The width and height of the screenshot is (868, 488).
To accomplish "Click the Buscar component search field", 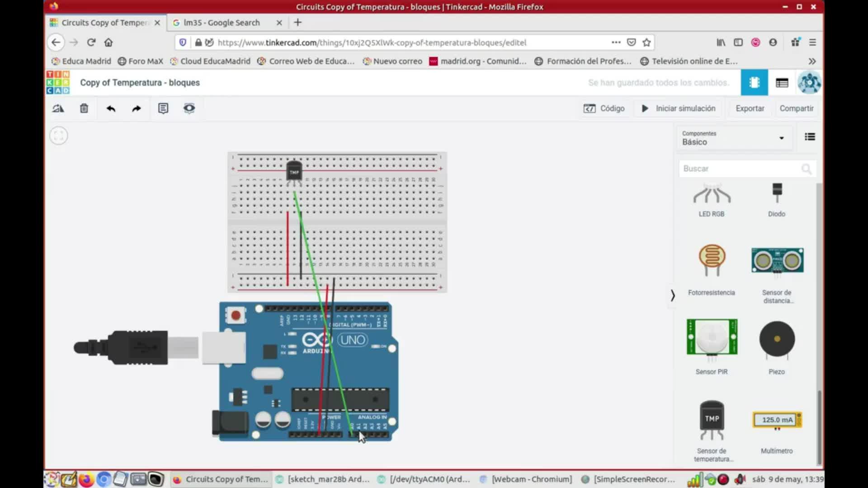I will click(x=741, y=169).
